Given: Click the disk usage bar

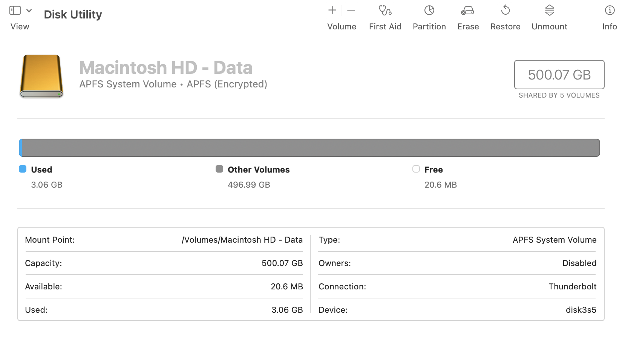Looking at the screenshot, I should pos(309,148).
